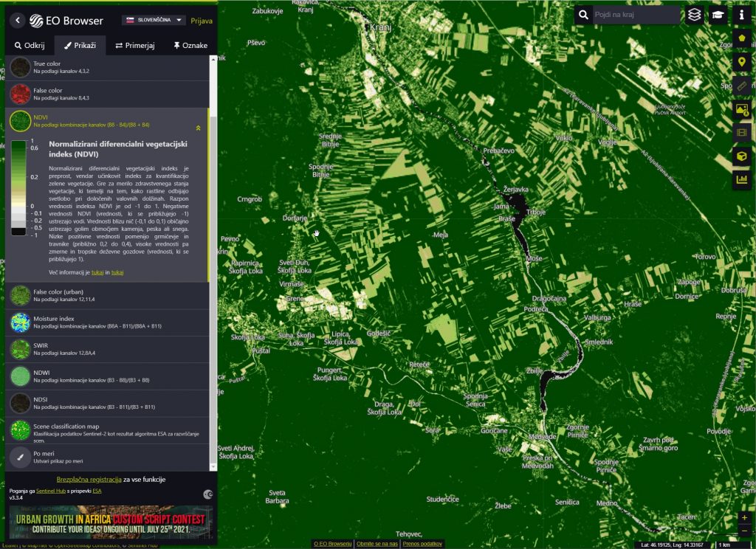756x549 pixels.
Task: Click Ljubljana Jože Pučnik Airport label
Action: click(670, 109)
